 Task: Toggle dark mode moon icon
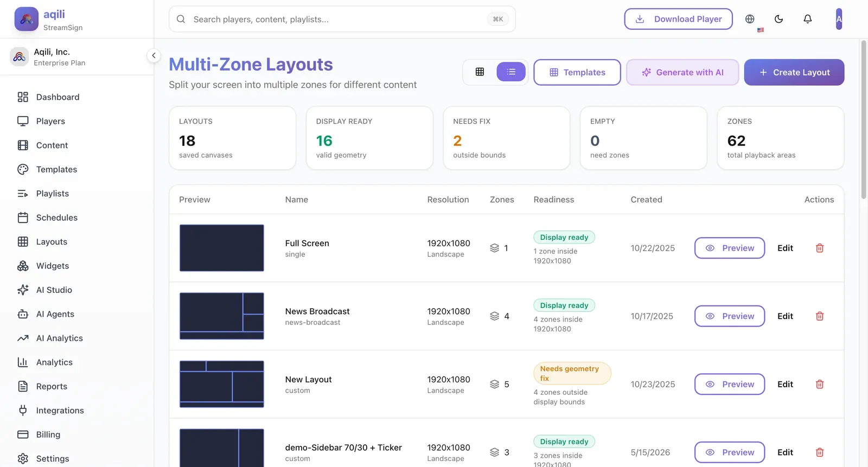[x=778, y=19]
